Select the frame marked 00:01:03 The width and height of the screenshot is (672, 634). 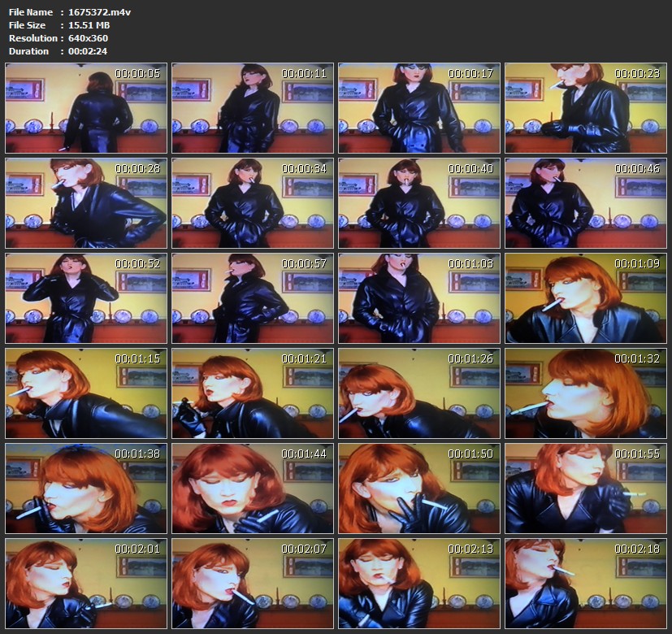pyautogui.click(x=418, y=298)
